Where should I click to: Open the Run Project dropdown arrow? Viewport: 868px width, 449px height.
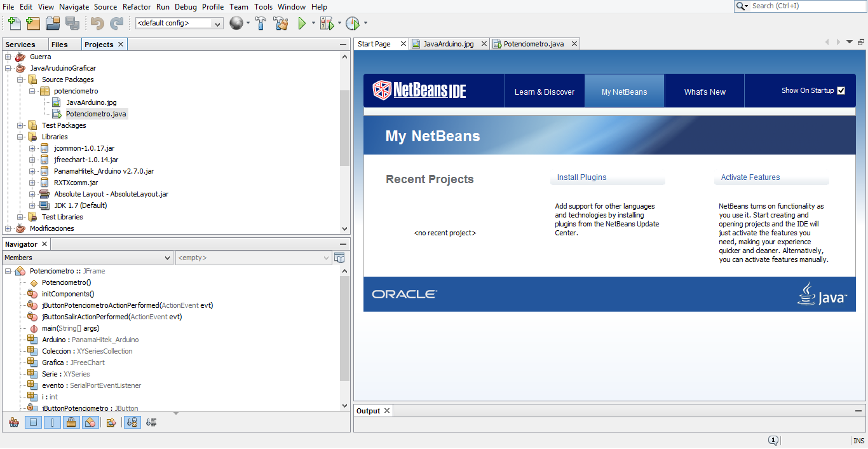[x=313, y=24]
